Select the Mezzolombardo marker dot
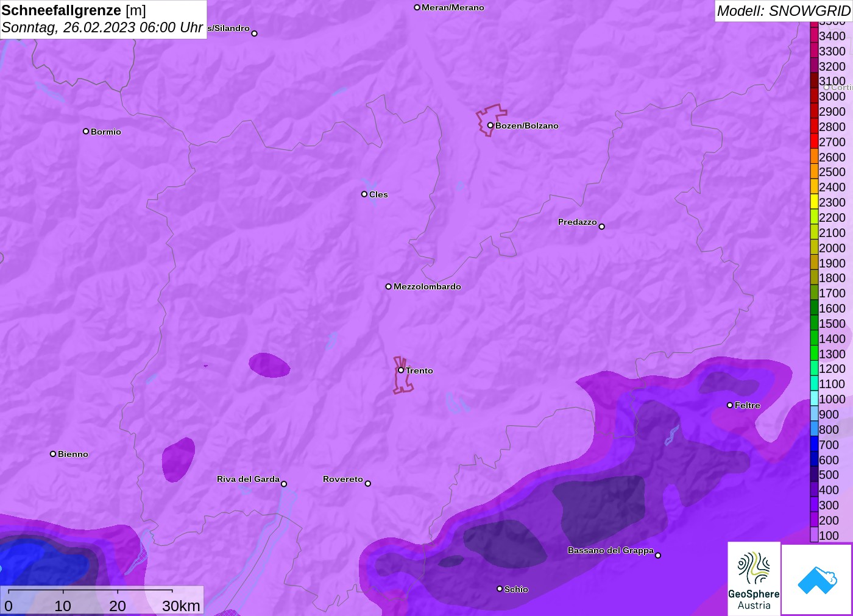Image resolution: width=853 pixels, height=616 pixels. click(388, 286)
